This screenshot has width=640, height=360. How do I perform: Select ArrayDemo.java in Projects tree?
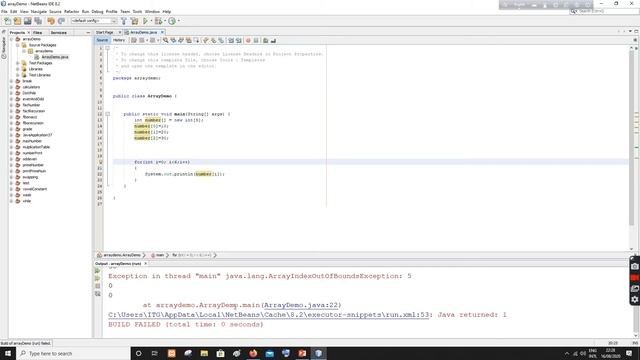click(x=55, y=57)
